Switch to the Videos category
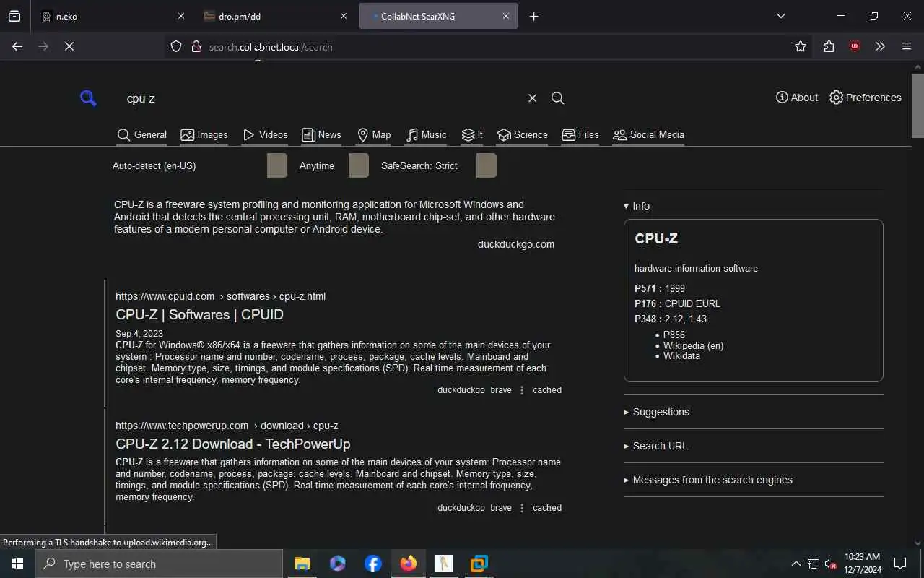This screenshot has width=924, height=578. [x=265, y=135]
